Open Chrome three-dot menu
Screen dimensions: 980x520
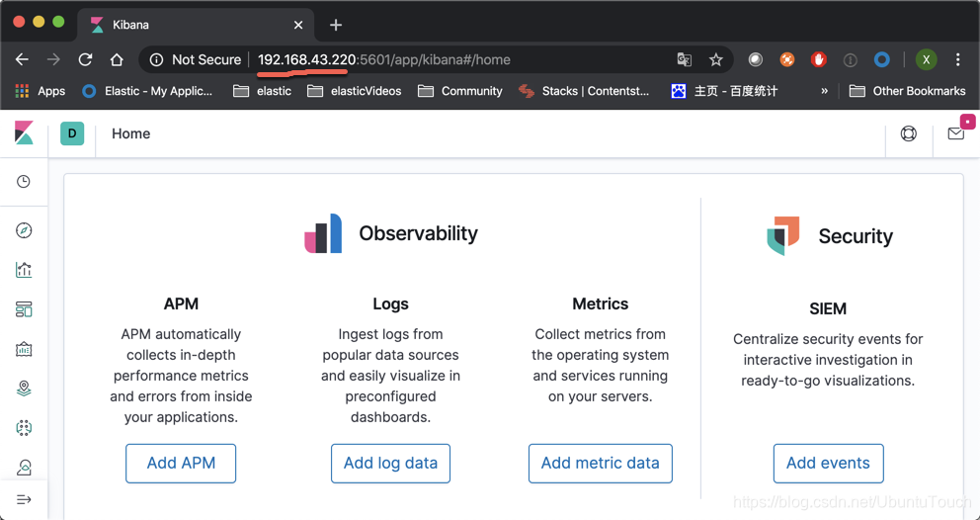click(957, 59)
